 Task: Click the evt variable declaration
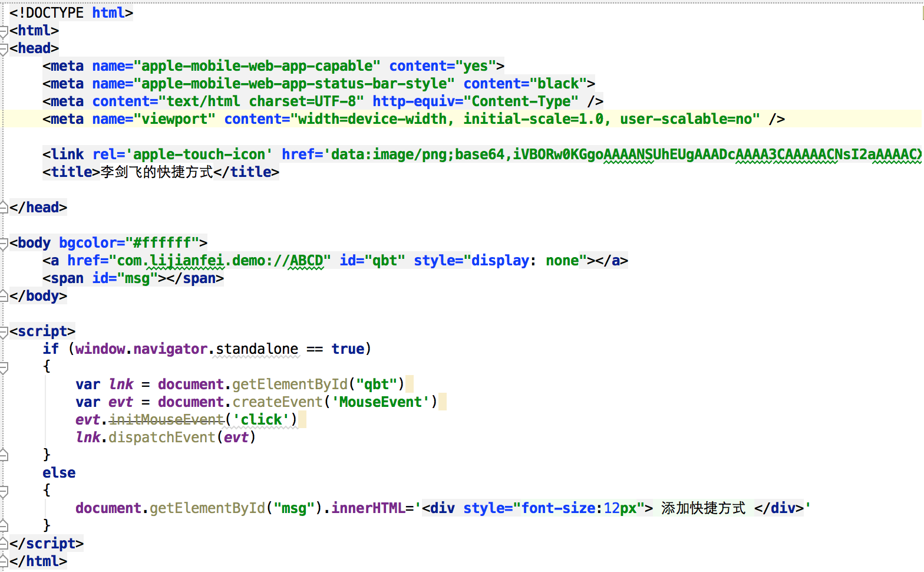[121, 402]
